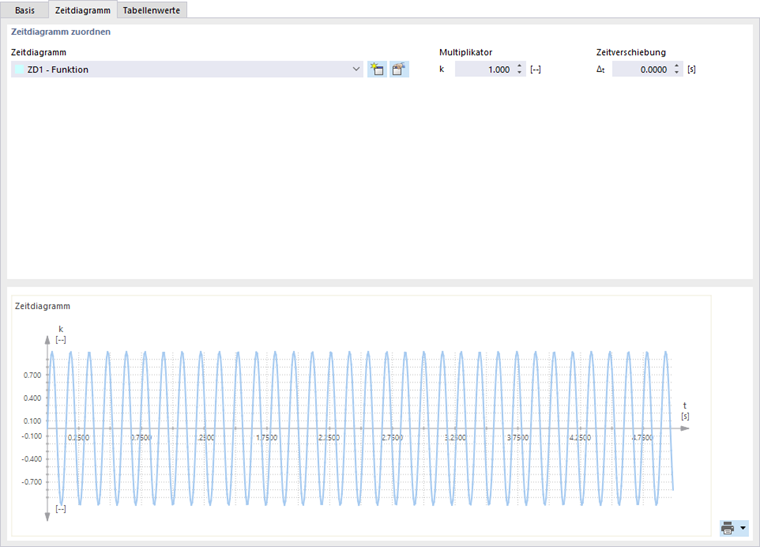Decrease the Zeitverschiebung value
The height and width of the screenshot is (547, 760).
coord(677,73)
